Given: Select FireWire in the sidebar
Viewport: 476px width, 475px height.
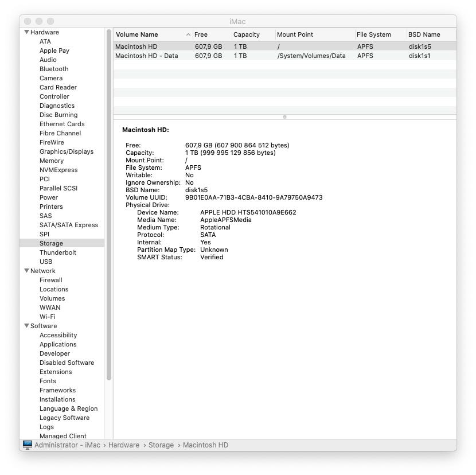Looking at the screenshot, I should click(52, 142).
